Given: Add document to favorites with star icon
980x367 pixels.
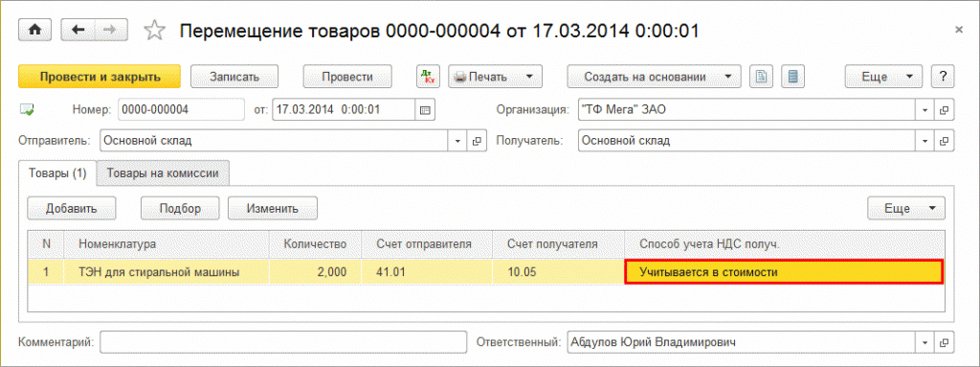Looking at the screenshot, I should point(154,30).
